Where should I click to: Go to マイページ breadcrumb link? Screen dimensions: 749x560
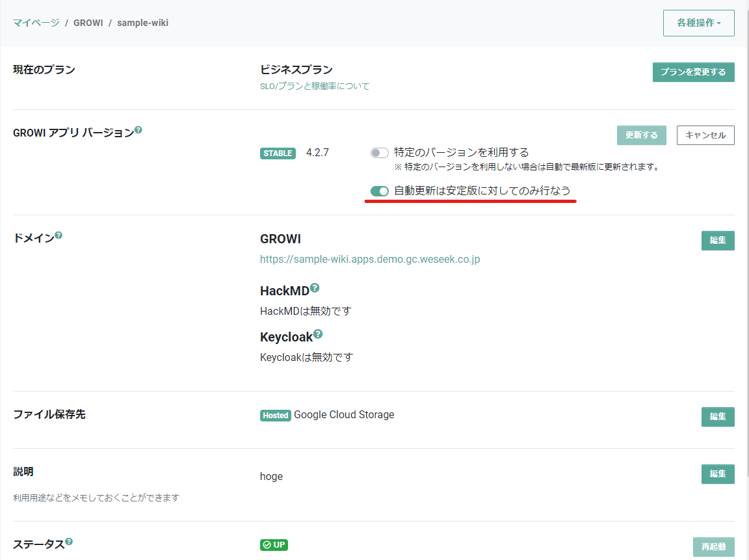pos(36,23)
